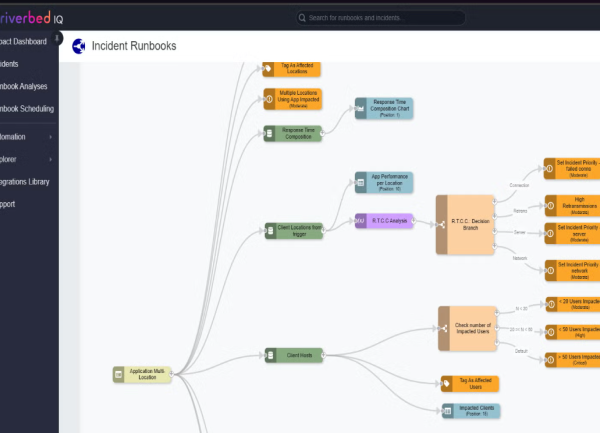Select the Tag As Affected Users tag icon
Viewport: 600px width, 433px height.
pyautogui.click(x=447, y=384)
